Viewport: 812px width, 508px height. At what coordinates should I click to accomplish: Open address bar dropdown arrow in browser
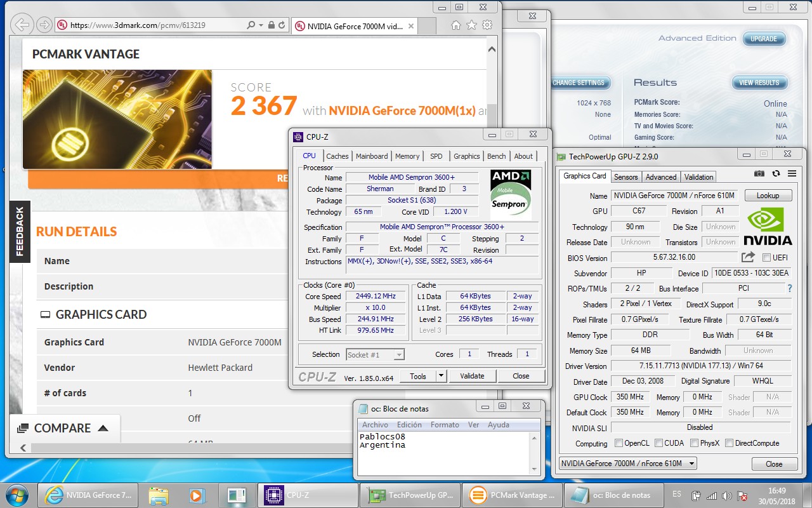tap(261, 25)
